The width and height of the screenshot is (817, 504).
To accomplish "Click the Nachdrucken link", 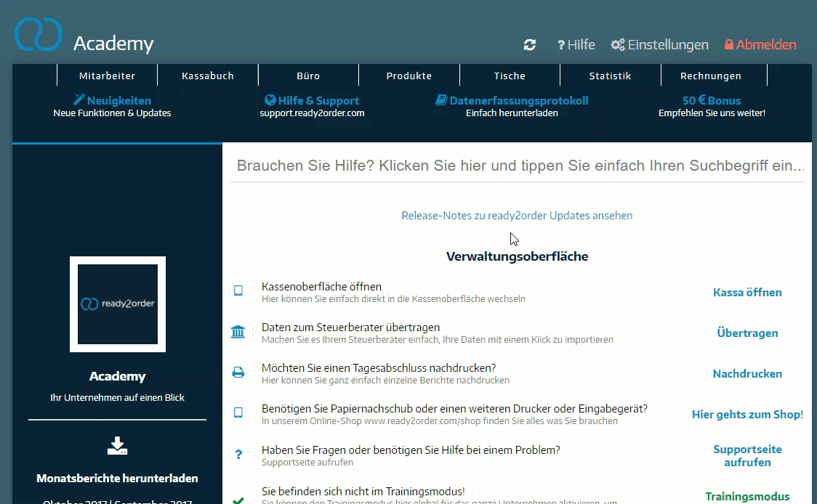I will [x=747, y=374].
